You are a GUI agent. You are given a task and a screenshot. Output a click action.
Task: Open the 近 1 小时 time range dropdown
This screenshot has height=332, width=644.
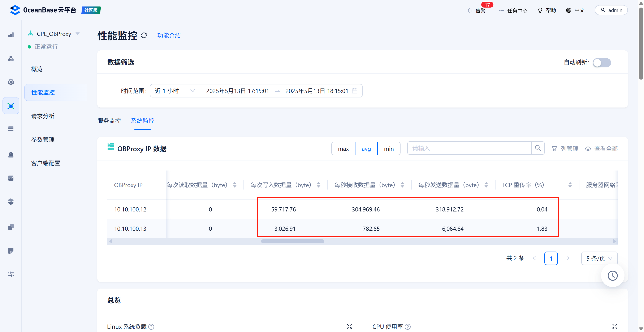(x=175, y=91)
